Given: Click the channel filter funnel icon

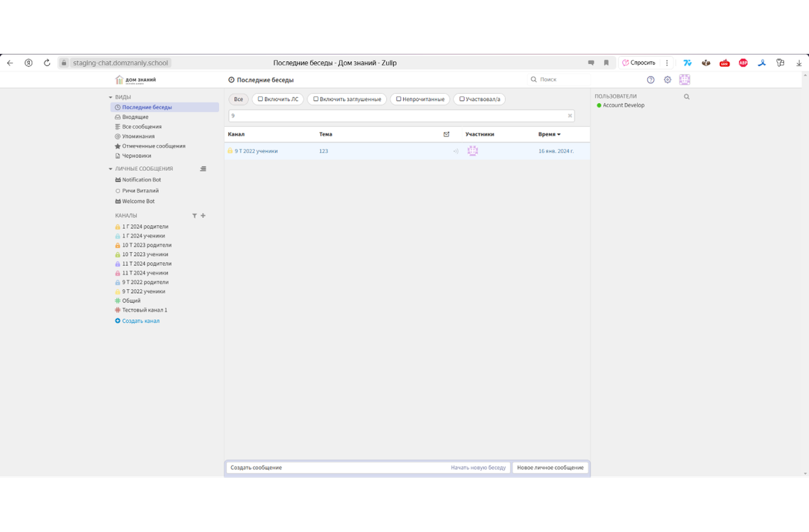Looking at the screenshot, I should (x=195, y=216).
